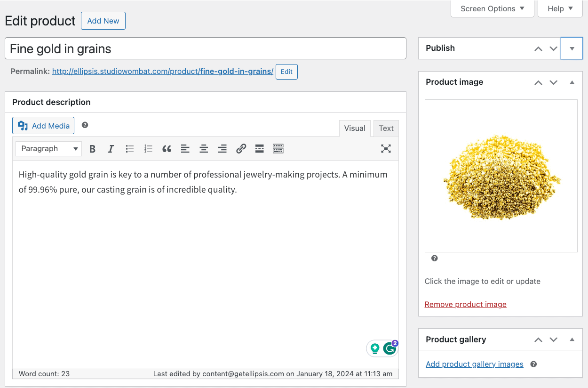
Task: Insert Read More tag
Action: click(259, 149)
